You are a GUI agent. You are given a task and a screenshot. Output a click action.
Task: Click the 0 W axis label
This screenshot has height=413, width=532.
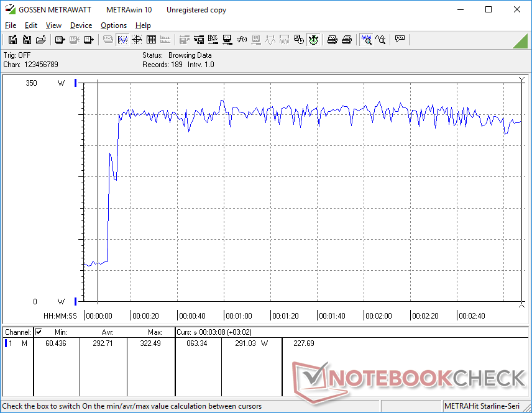49,302
